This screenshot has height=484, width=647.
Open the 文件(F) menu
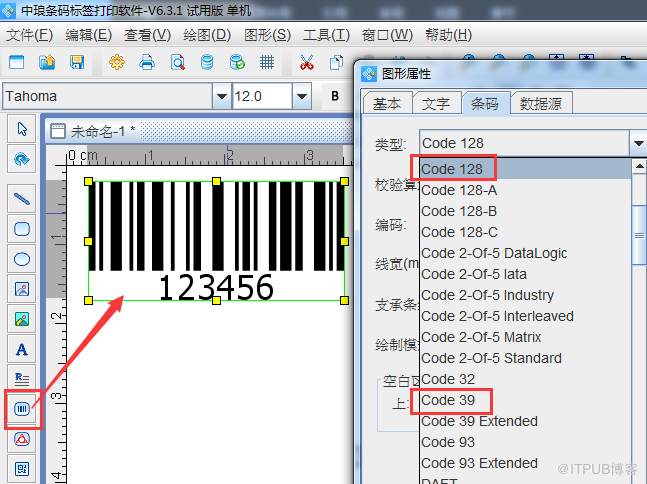(x=30, y=34)
